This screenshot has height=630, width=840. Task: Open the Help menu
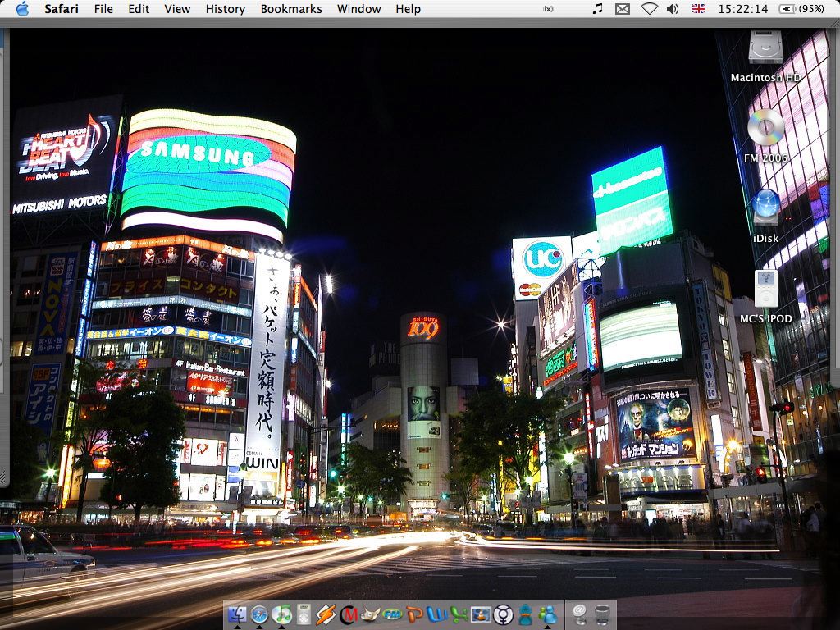[x=409, y=9]
